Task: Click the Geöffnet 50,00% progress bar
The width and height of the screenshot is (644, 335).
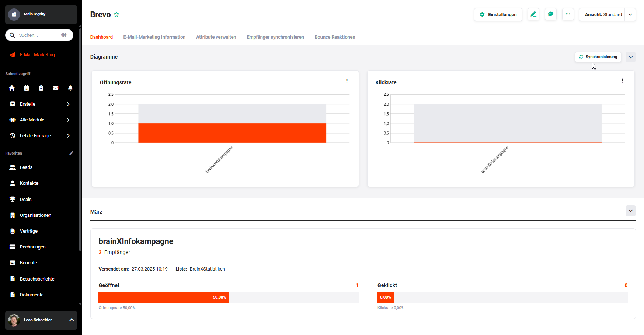Action: 229,297
